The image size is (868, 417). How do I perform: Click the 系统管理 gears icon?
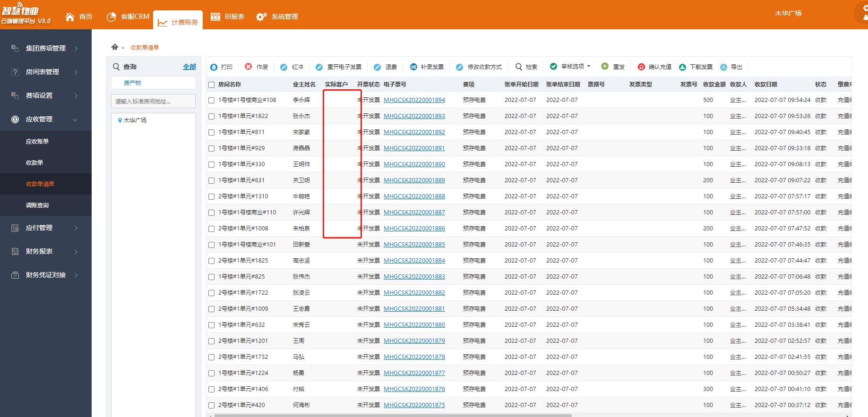261,17
